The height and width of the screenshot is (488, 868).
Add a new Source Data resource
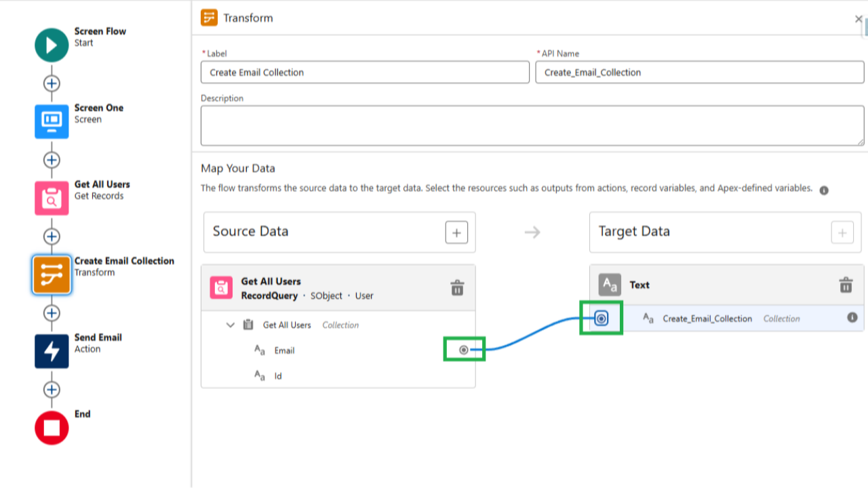456,232
